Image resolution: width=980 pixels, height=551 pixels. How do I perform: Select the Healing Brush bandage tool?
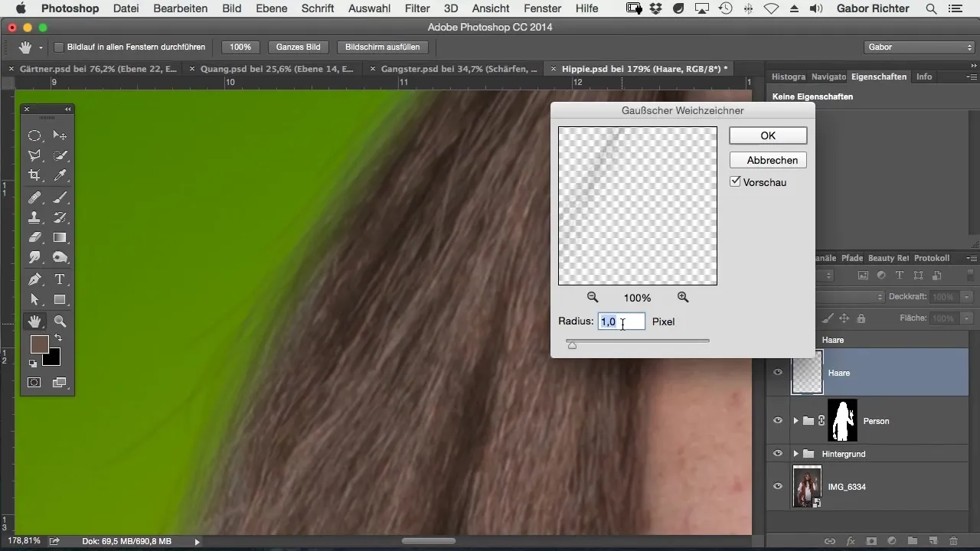(34, 198)
